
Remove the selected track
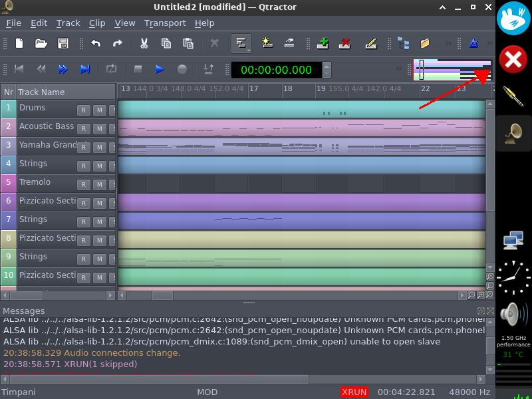(345, 43)
